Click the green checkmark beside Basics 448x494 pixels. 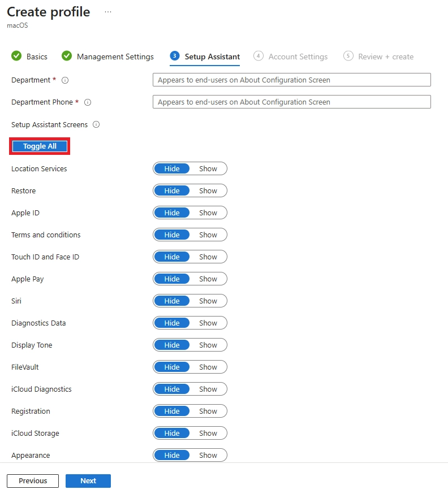(16, 56)
